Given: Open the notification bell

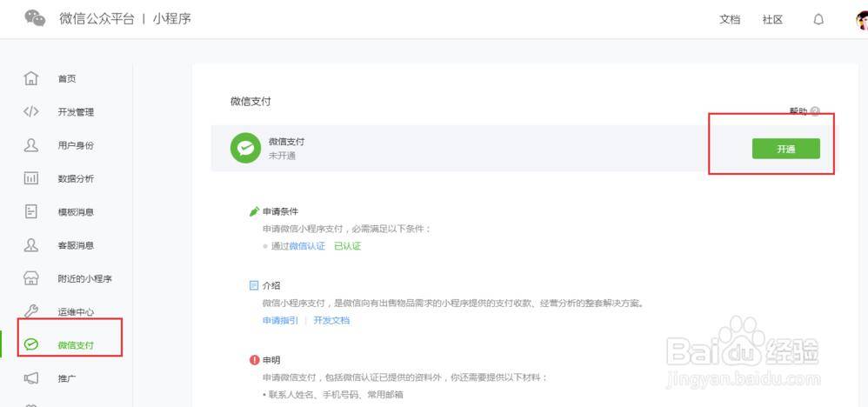Looking at the screenshot, I should (818, 19).
